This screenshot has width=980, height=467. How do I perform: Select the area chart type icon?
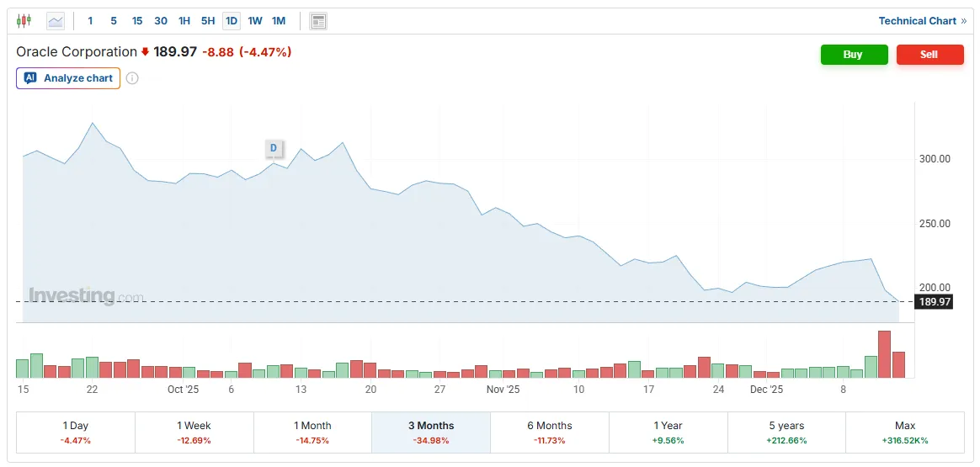(56, 21)
